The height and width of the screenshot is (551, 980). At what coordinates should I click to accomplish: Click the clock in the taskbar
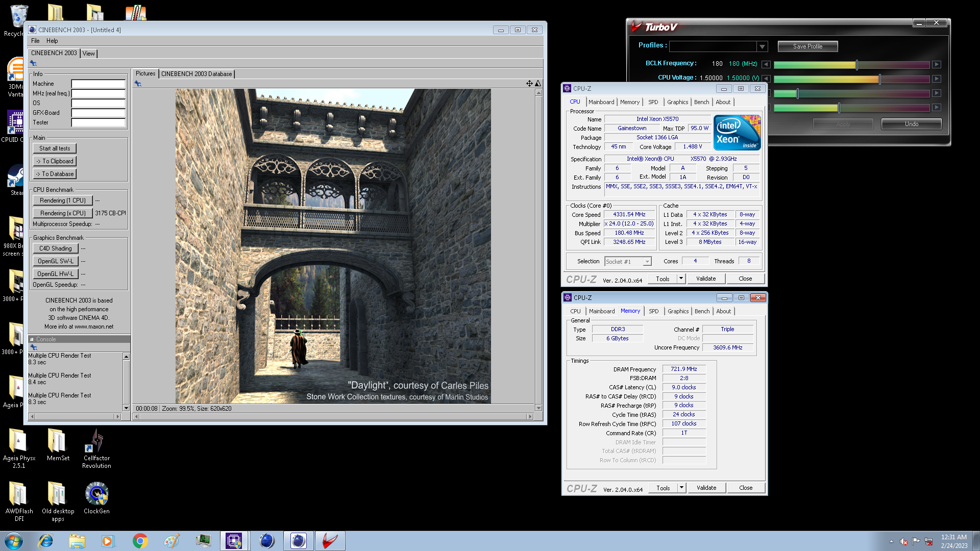[953, 541]
